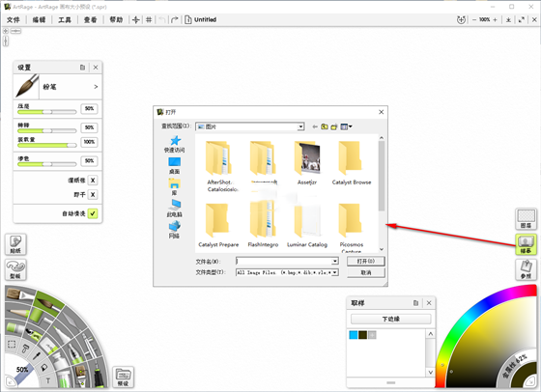Open the 贴纸 stickers panel icon
The width and height of the screenshot is (541, 392).
(x=15, y=244)
